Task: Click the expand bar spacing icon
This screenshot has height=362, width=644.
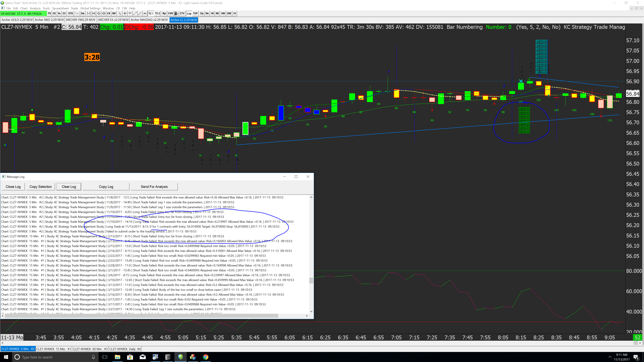Action: pos(89,13)
